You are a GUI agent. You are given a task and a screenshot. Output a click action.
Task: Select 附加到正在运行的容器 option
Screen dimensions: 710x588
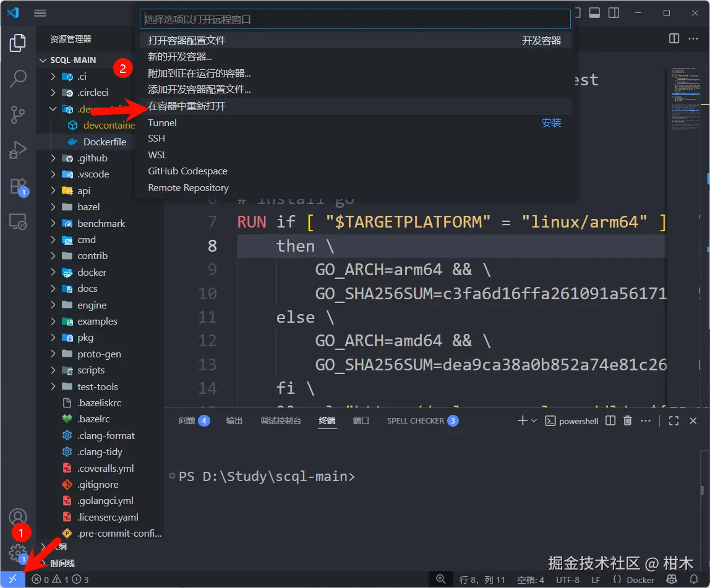(355, 74)
